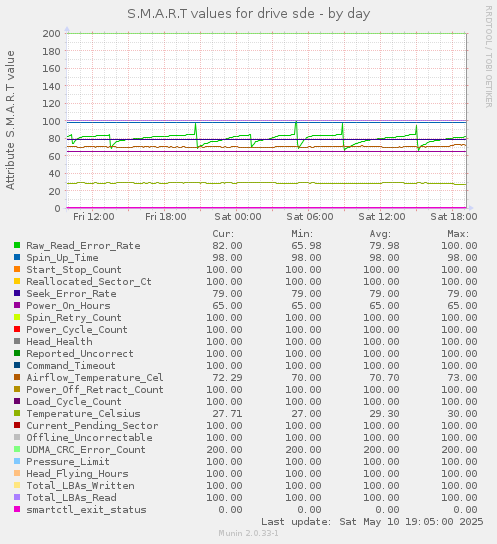Select the Head_Flying_Hours legend label
This screenshot has width=497, height=544.
(x=77, y=474)
